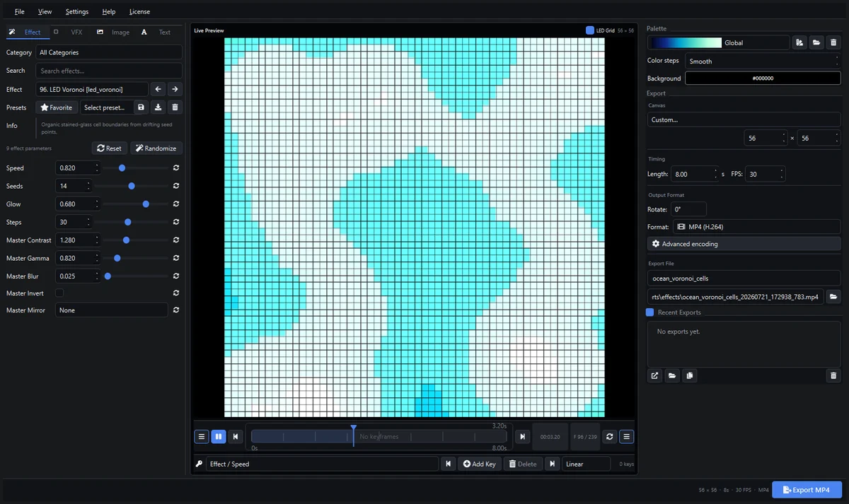The width and height of the screenshot is (849, 504).
Task: Open the License menu
Action: pos(139,11)
